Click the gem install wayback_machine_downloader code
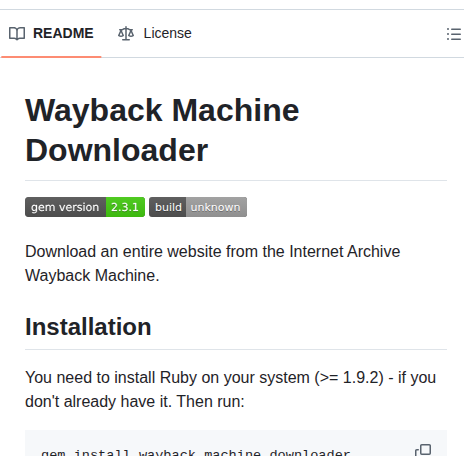Screen dimensions: 464x456 (196, 452)
